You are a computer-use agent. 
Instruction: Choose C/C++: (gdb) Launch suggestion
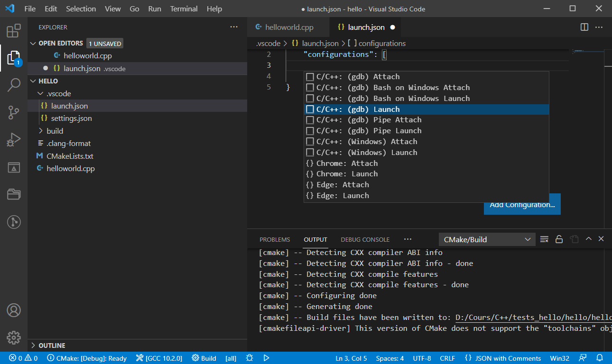pyautogui.click(x=427, y=109)
